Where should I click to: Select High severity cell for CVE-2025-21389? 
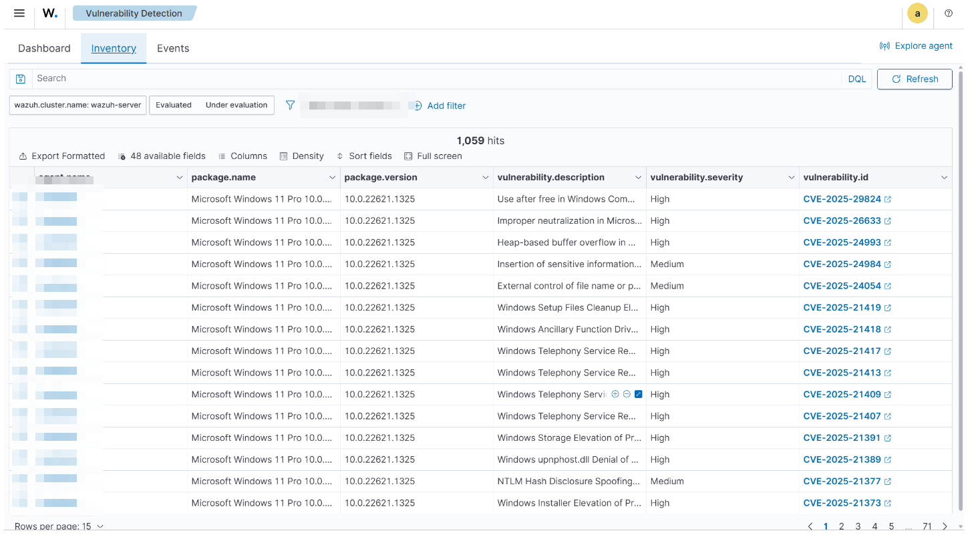pyautogui.click(x=723, y=460)
